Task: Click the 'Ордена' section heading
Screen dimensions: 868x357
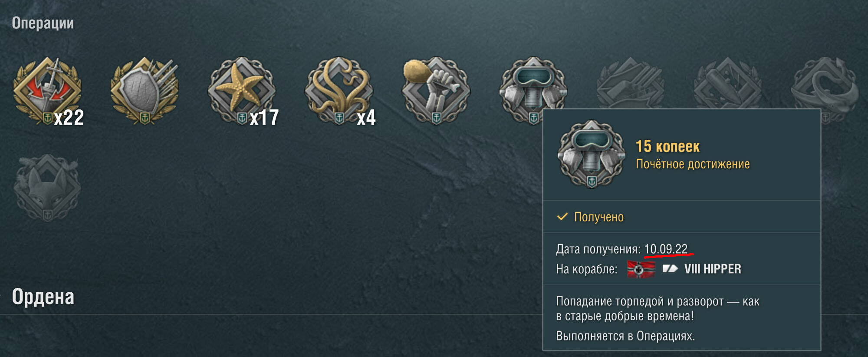Action: coord(43,297)
